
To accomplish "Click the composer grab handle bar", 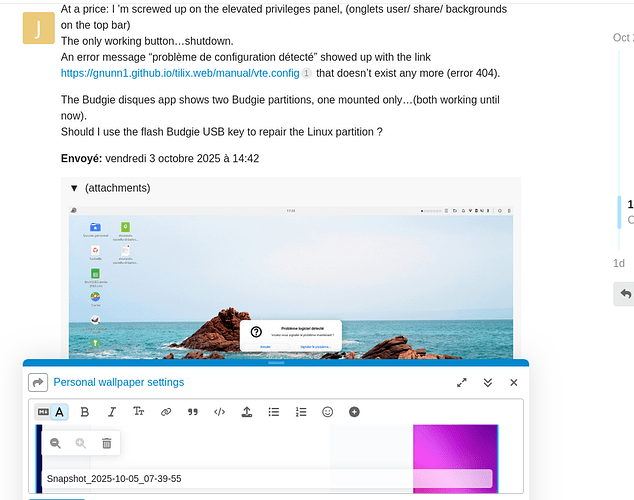I will pos(276,363).
